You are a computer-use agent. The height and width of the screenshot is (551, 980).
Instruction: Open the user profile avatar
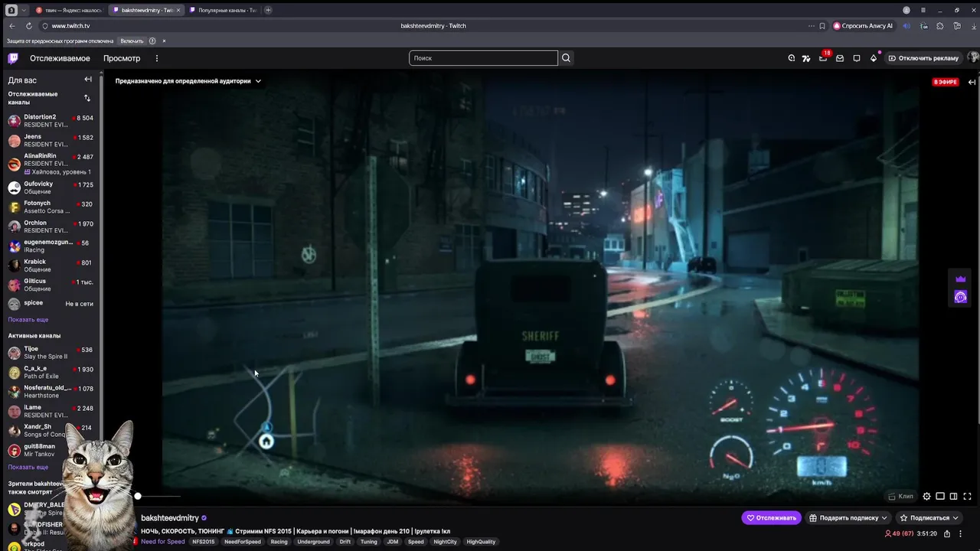tap(973, 58)
